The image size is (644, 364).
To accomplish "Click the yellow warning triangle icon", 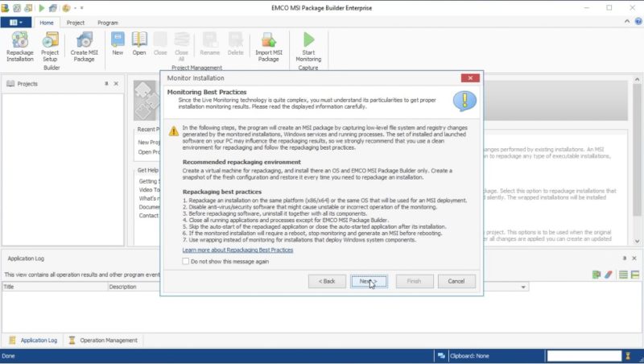I will [174, 131].
